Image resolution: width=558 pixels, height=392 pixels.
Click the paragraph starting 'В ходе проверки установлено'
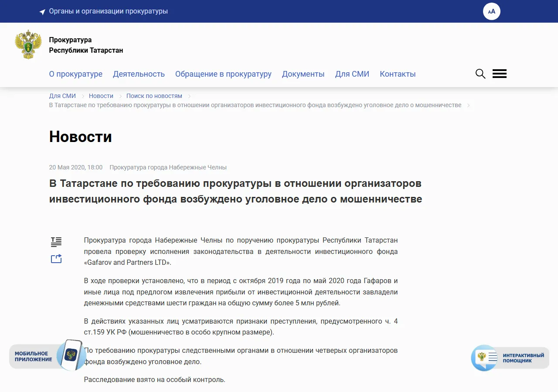click(241, 292)
